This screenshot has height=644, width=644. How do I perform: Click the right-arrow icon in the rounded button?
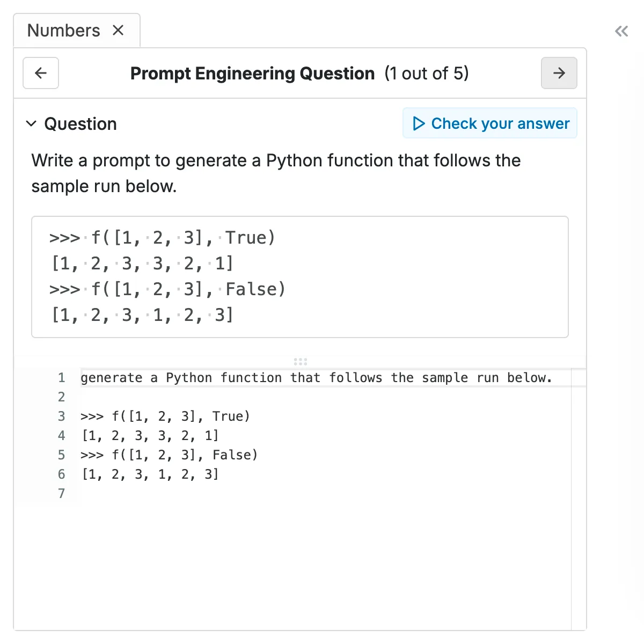point(559,73)
